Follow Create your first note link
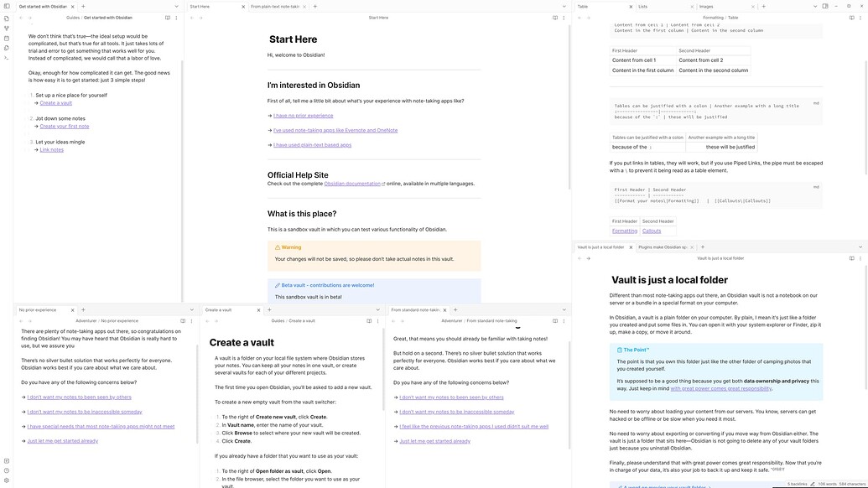This screenshot has width=868, height=488. pyautogui.click(x=65, y=126)
